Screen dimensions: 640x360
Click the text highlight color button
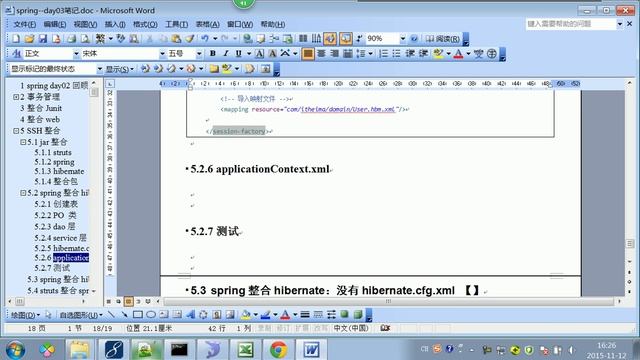[x=438, y=53]
